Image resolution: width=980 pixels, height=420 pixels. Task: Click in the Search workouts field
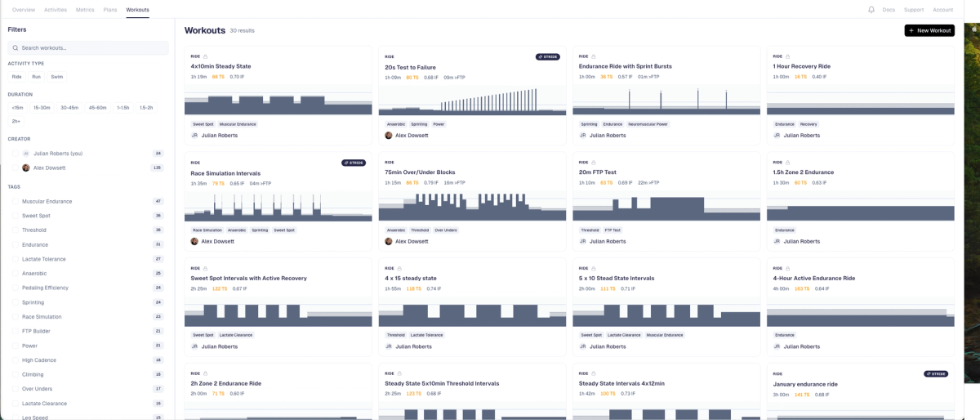(87, 48)
